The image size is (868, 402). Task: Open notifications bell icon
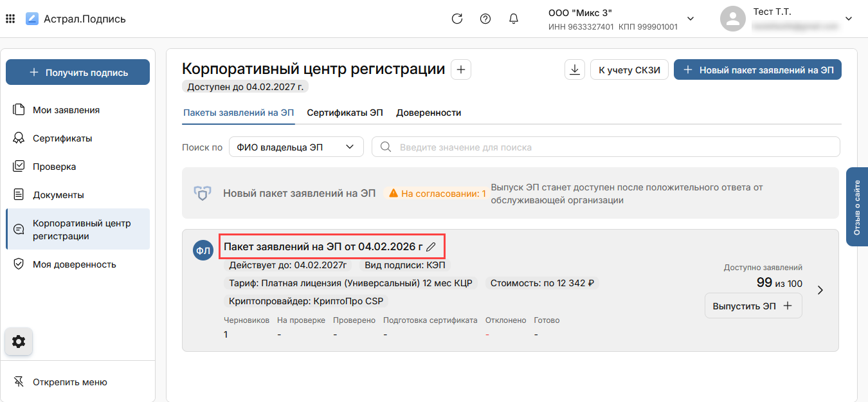(x=514, y=19)
